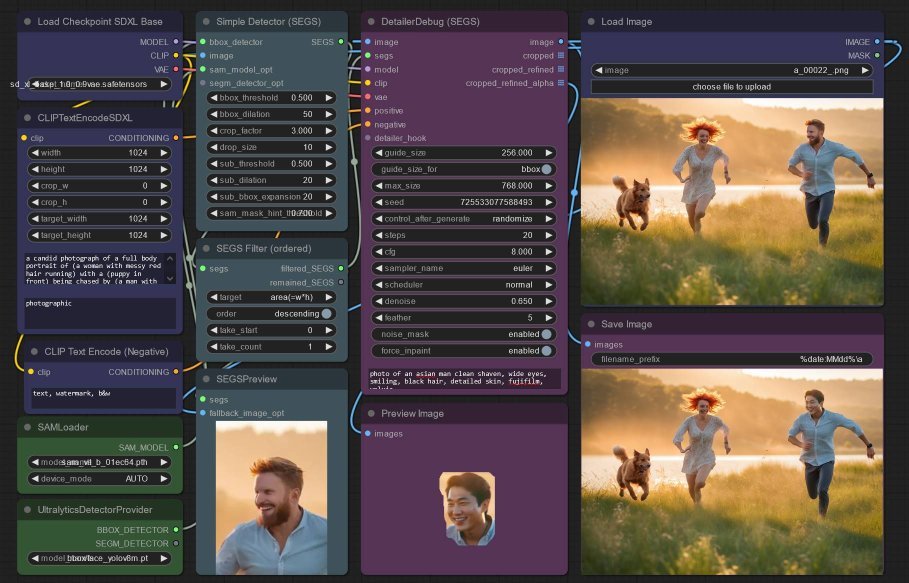Open the scheduler normal dropdown
909x583 pixels.
pyautogui.click(x=464, y=285)
